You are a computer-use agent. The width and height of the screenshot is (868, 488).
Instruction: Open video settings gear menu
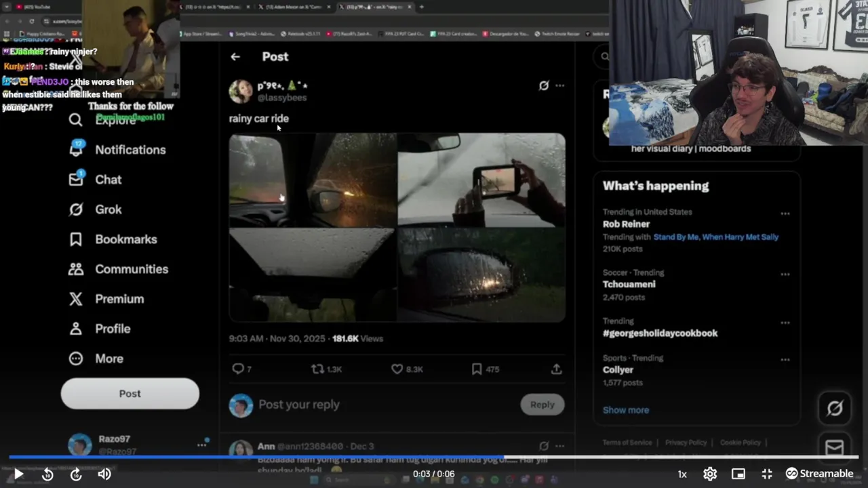710,474
